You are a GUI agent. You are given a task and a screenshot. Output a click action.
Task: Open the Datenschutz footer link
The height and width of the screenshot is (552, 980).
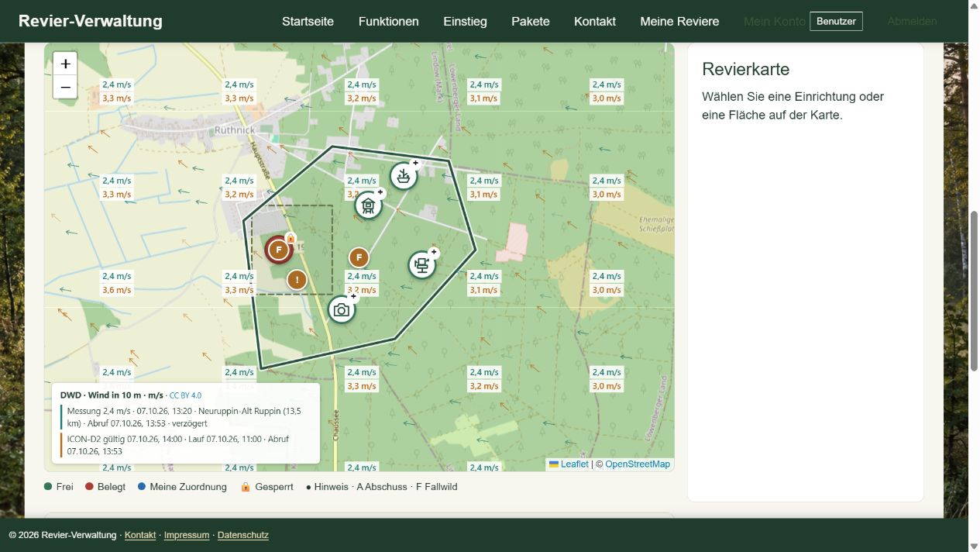(x=243, y=535)
